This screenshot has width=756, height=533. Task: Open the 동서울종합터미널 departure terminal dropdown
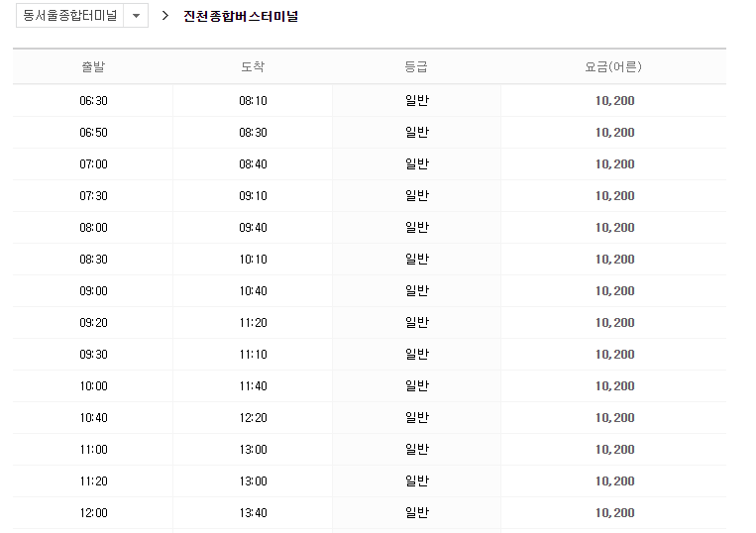pyautogui.click(x=69, y=16)
